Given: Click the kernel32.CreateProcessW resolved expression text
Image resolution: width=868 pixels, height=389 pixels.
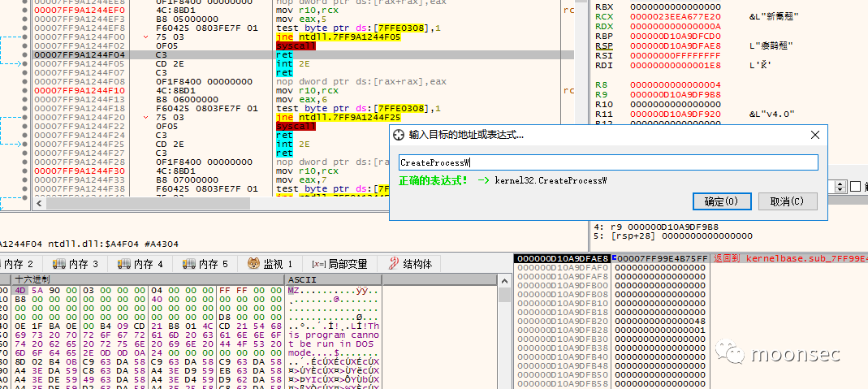Looking at the screenshot, I should click(x=551, y=180).
